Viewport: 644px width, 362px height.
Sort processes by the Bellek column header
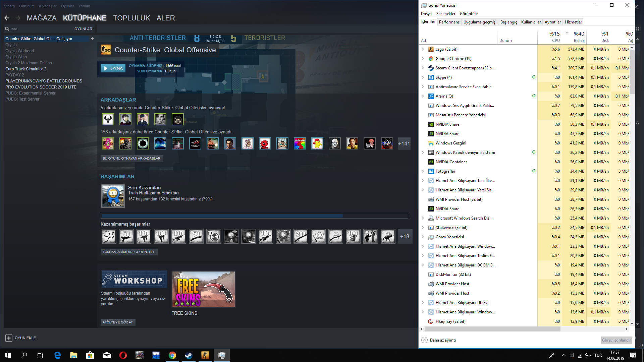[574, 37]
